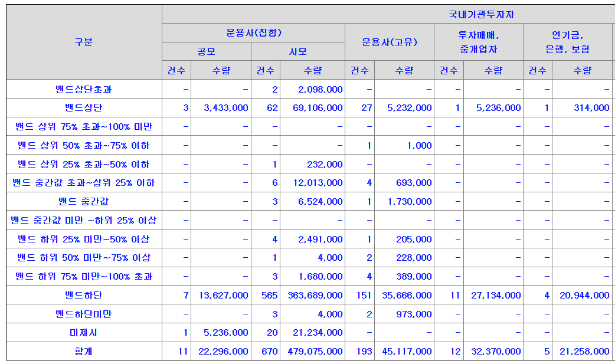This screenshot has width=615, height=364.
Task: Click the 사모 sub-header
Action: click(x=298, y=51)
